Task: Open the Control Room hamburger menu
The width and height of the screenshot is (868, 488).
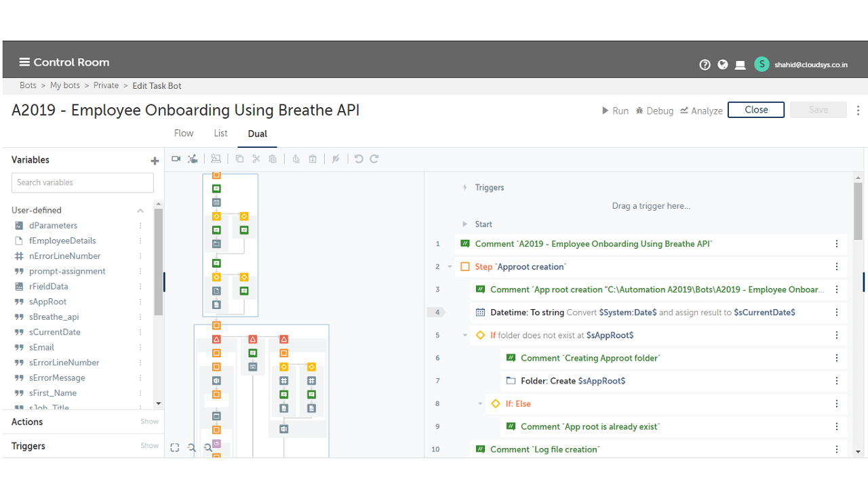Action: [x=24, y=62]
